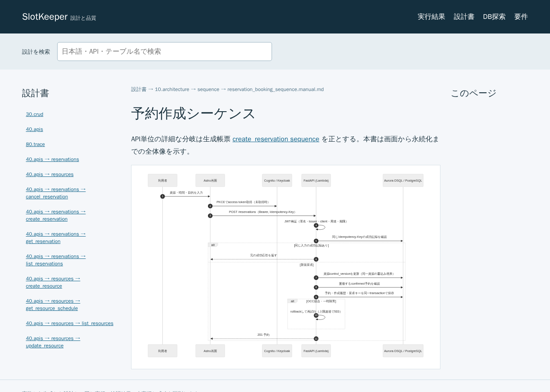Screen dimensions: 550x392
Task: Open the create_resource sidebar link
Action: (53, 282)
